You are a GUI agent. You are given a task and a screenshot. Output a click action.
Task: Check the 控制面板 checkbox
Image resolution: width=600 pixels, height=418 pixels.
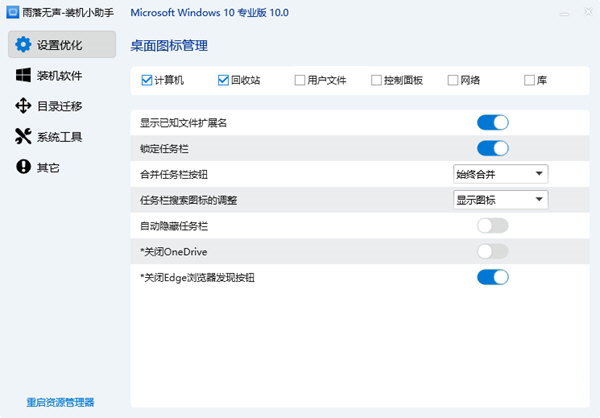[376, 80]
